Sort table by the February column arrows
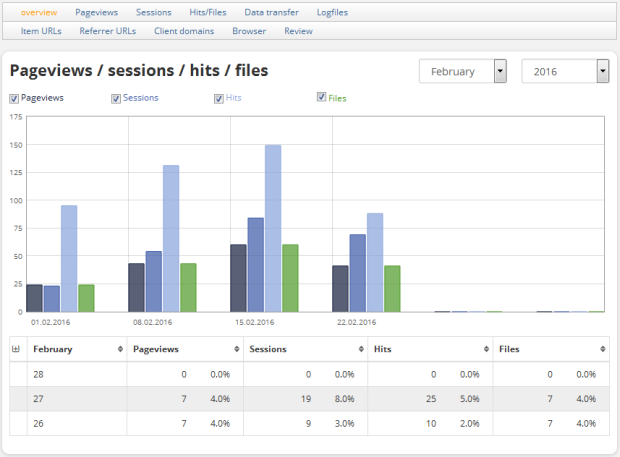 [x=120, y=348]
